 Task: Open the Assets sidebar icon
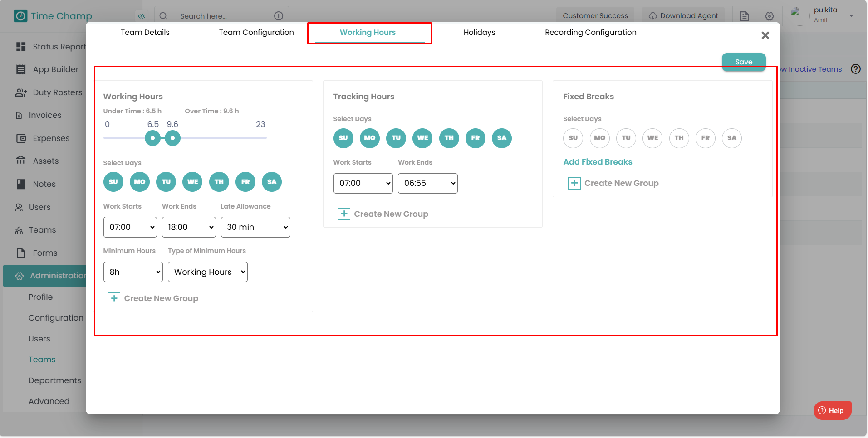(x=21, y=161)
